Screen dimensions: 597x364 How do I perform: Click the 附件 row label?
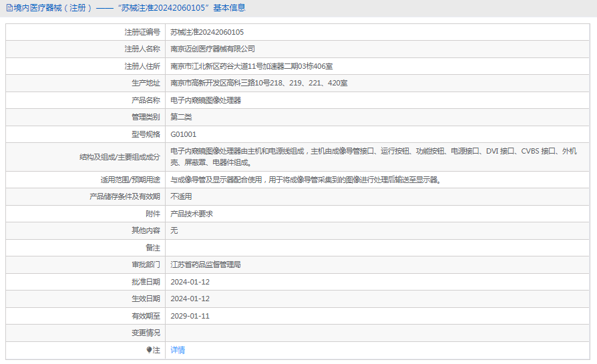pos(153,214)
